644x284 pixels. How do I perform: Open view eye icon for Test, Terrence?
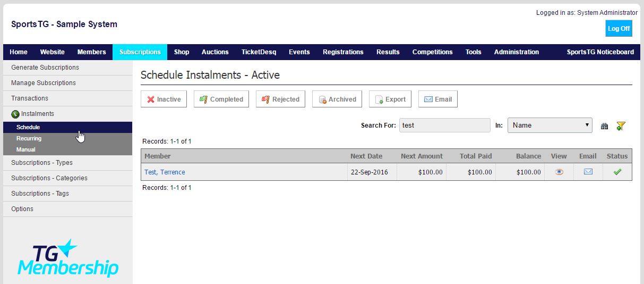[559, 172]
